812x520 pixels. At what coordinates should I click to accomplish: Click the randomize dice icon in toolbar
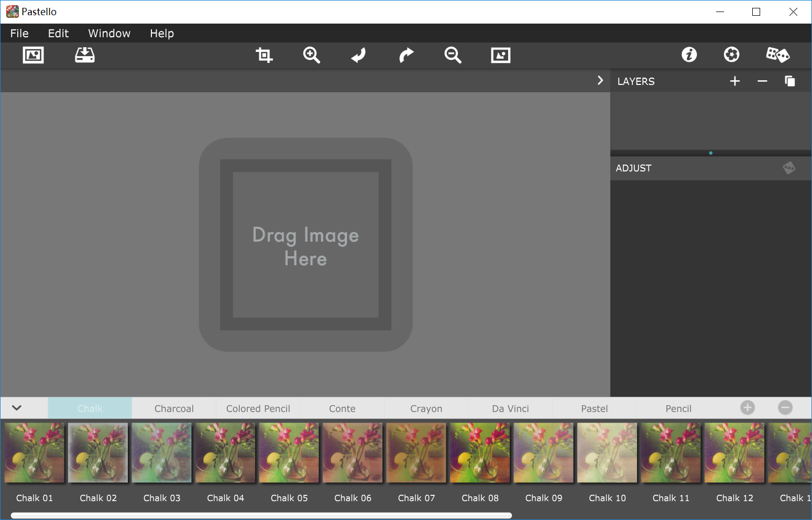coord(777,55)
